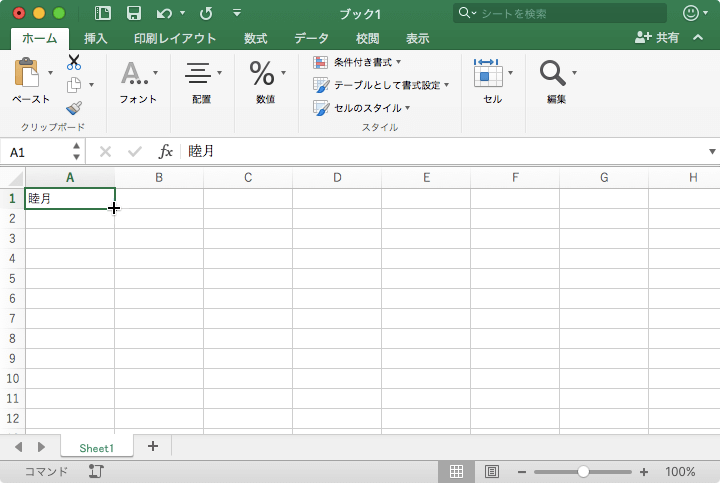This screenshot has width=720, height=483.
Task: Click the Cell Styles (セルのスタイル) icon
Action: coord(321,108)
